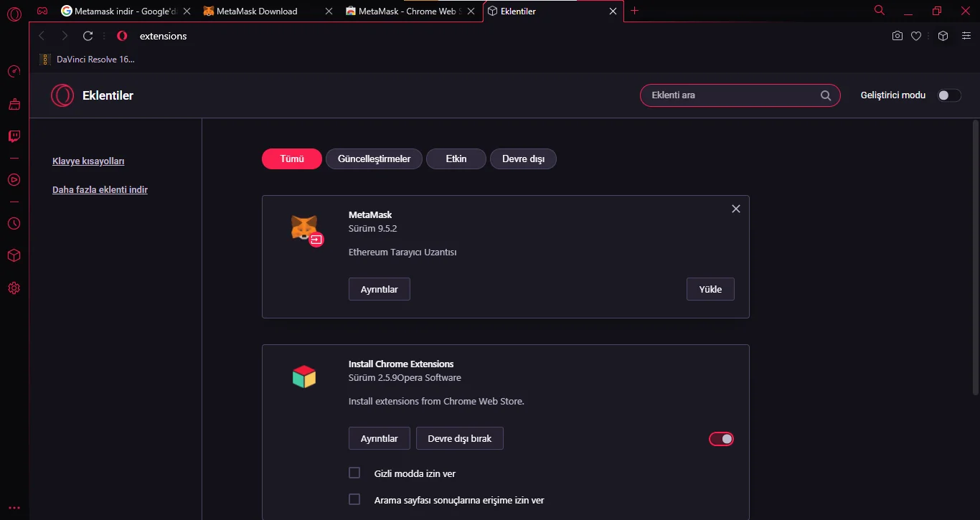Check Gizli modda izin ver
This screenshot has width=980, height=520.
click(354, 473)
